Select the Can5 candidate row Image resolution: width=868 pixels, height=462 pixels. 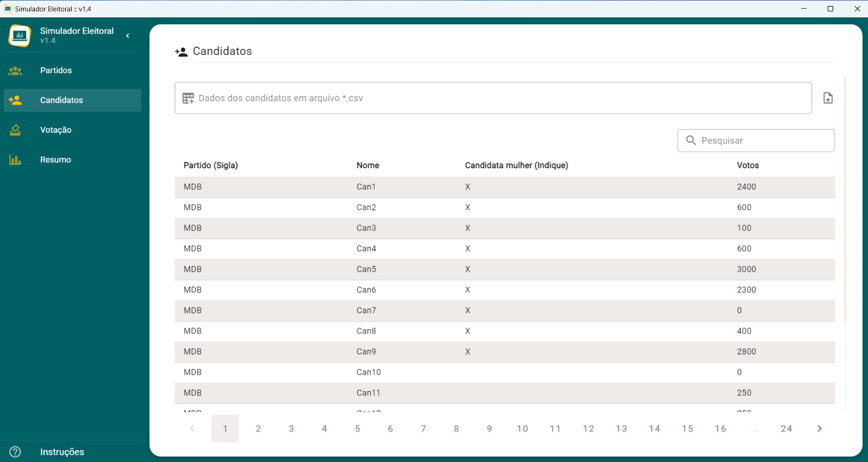point(366,269)
